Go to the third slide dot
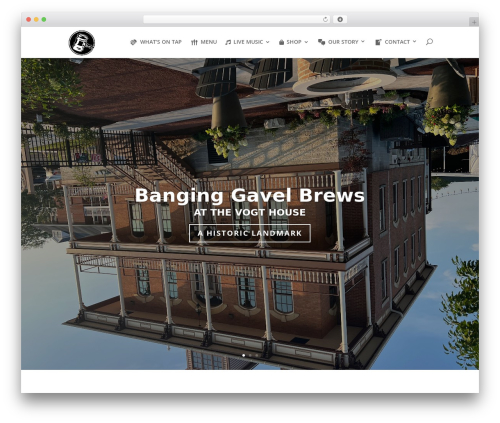 click(257, 355)
